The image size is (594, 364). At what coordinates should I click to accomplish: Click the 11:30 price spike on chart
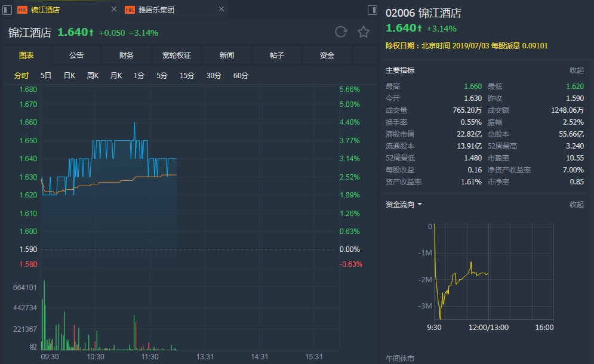click(x=134, y=123)
